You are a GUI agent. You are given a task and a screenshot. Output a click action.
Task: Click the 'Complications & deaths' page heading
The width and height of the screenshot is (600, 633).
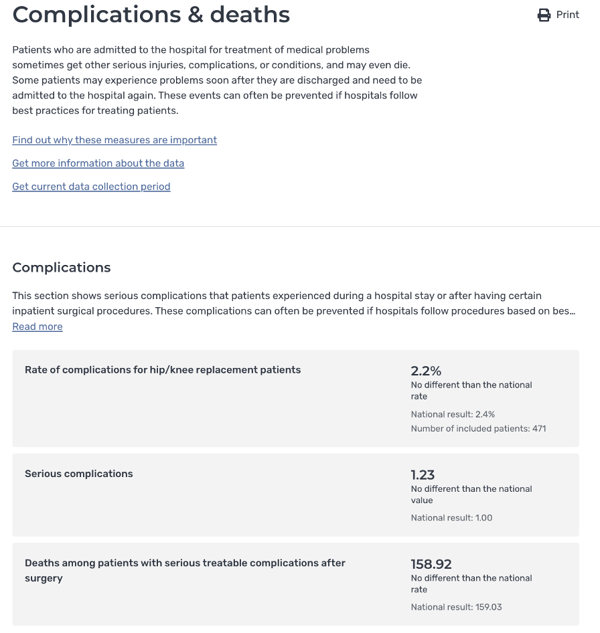click(x=151, y=15)
